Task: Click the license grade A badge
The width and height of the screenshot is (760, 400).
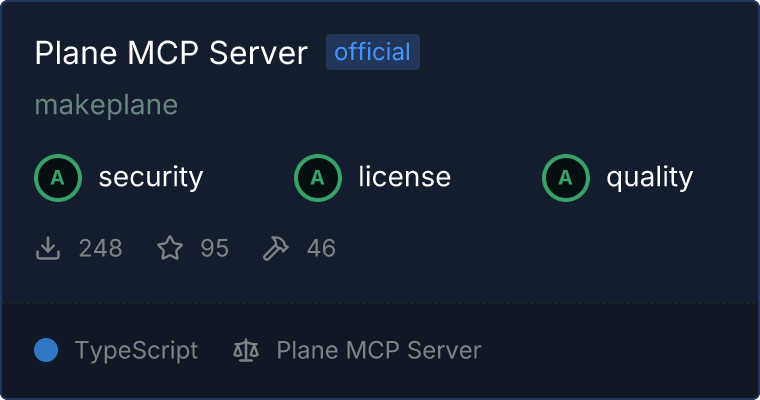Action: click(x=317, y=178)
